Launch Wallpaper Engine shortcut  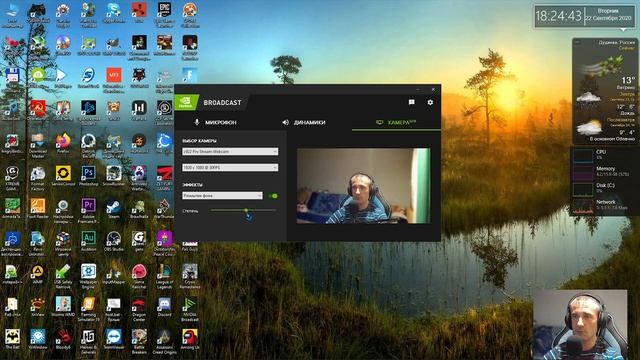point(88,276)
